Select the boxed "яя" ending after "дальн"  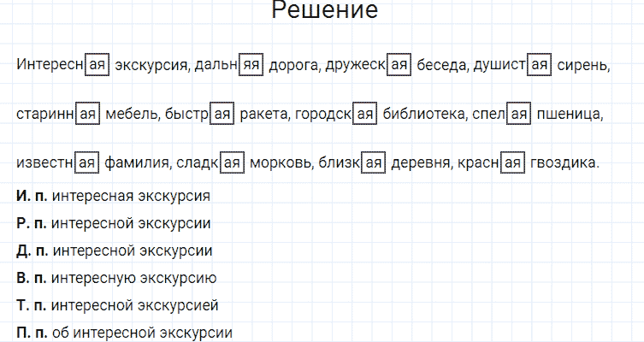pos(251,65)
